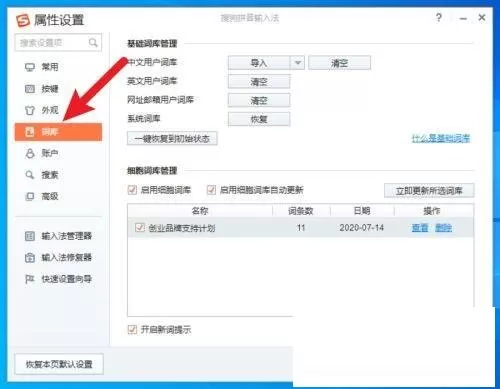Click the help question mark icon
The image size is (500, 389).
[x=439, y=17]
